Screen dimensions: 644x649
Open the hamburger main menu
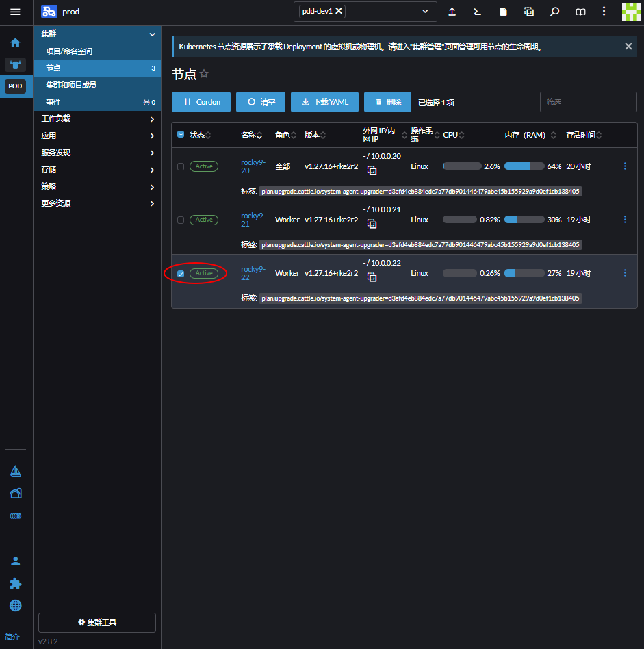click(15, 12)
